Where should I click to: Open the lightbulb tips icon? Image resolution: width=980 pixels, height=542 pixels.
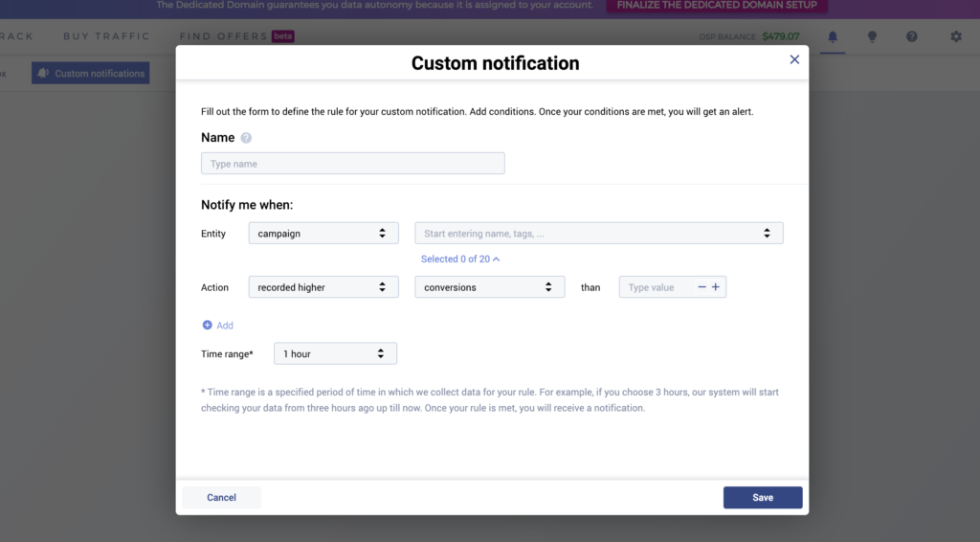point(872,36)
